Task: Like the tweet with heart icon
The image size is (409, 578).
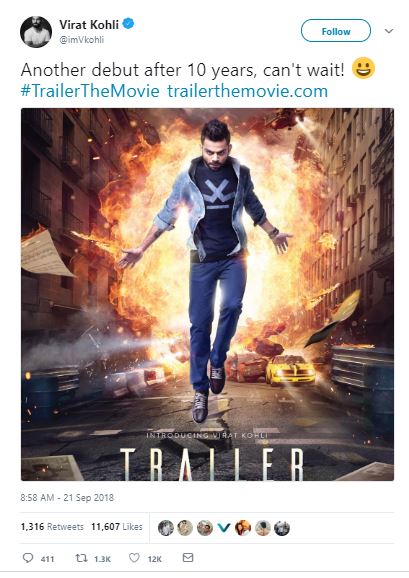Action: click(134, 558)
